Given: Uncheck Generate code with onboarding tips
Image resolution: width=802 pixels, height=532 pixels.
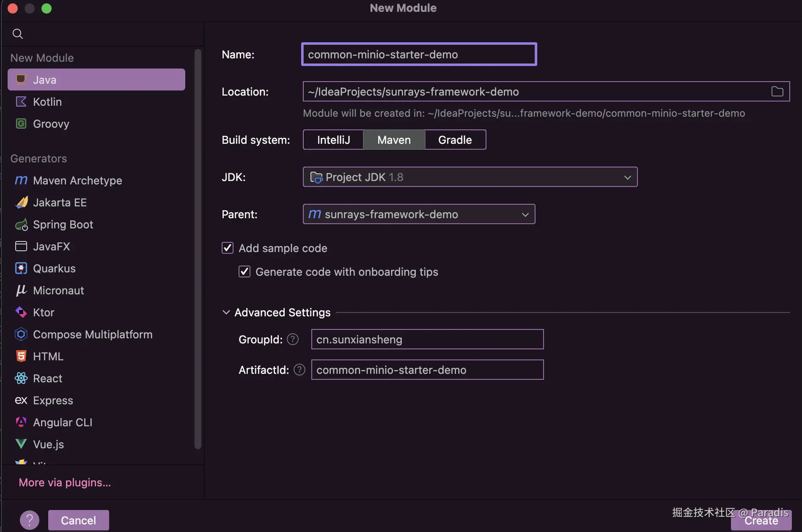Looking at the screenshot, I should tap(244, 271).
